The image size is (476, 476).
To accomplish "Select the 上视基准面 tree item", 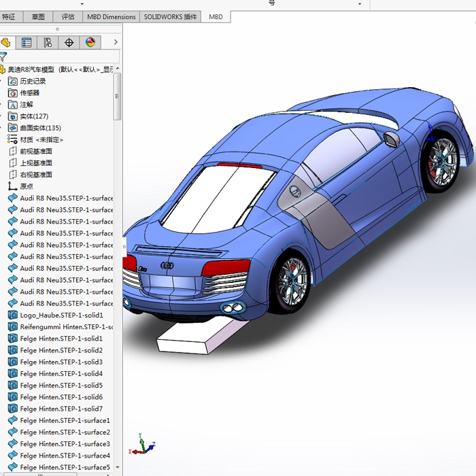I will [x=36, y=163].
